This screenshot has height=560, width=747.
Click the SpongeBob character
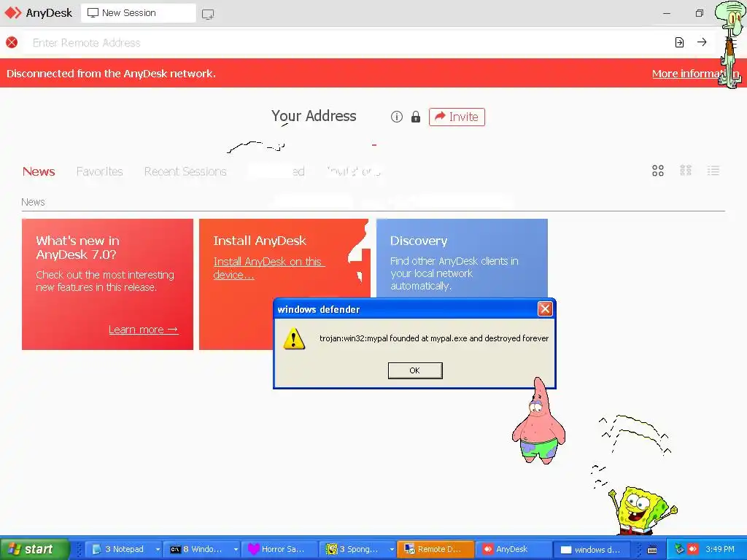[643, 511]
